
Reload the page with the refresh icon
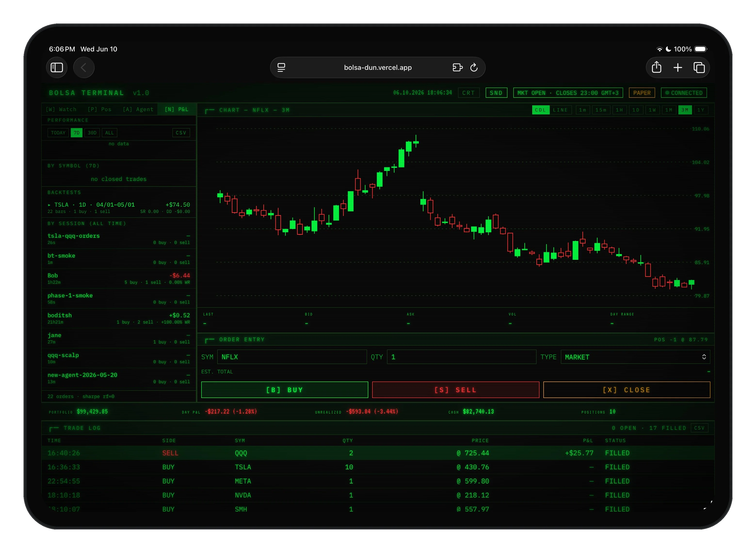[474, 68]
